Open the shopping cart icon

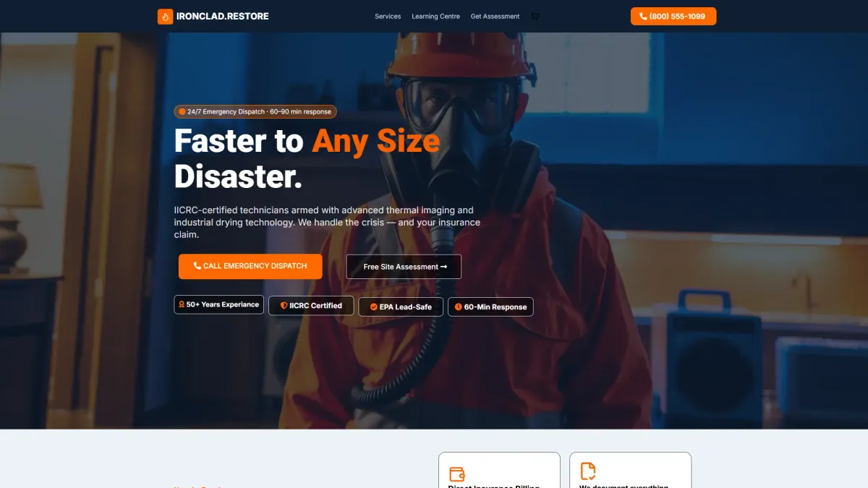535,17
